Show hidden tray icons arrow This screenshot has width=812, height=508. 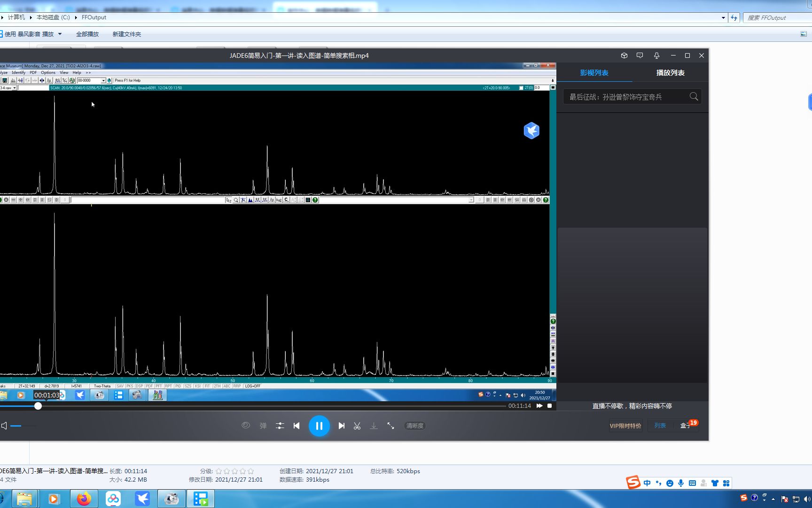[x=773, y=499]
